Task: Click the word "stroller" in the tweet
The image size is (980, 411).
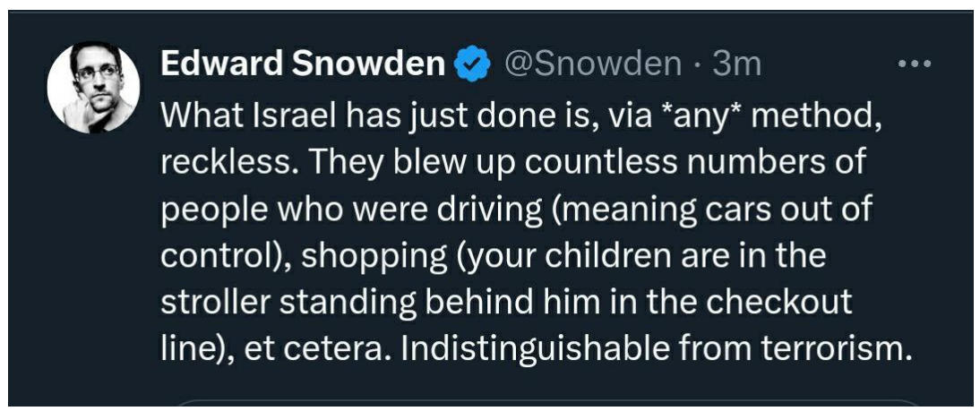Action: click(x=215, y=303)
